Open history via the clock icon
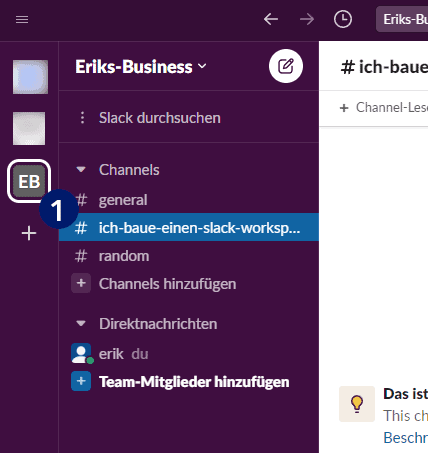The width and height of the screenshot is (428, 453). point(343,19)
